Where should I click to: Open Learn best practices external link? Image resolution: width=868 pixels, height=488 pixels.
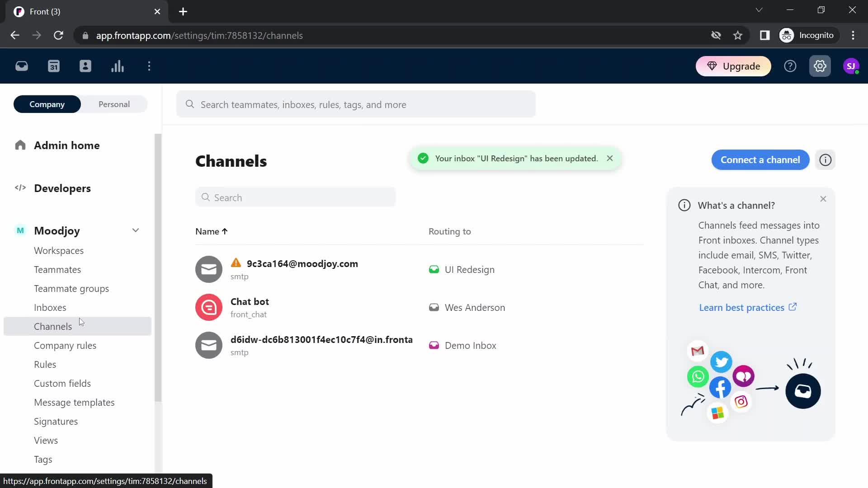click(746, 307)
